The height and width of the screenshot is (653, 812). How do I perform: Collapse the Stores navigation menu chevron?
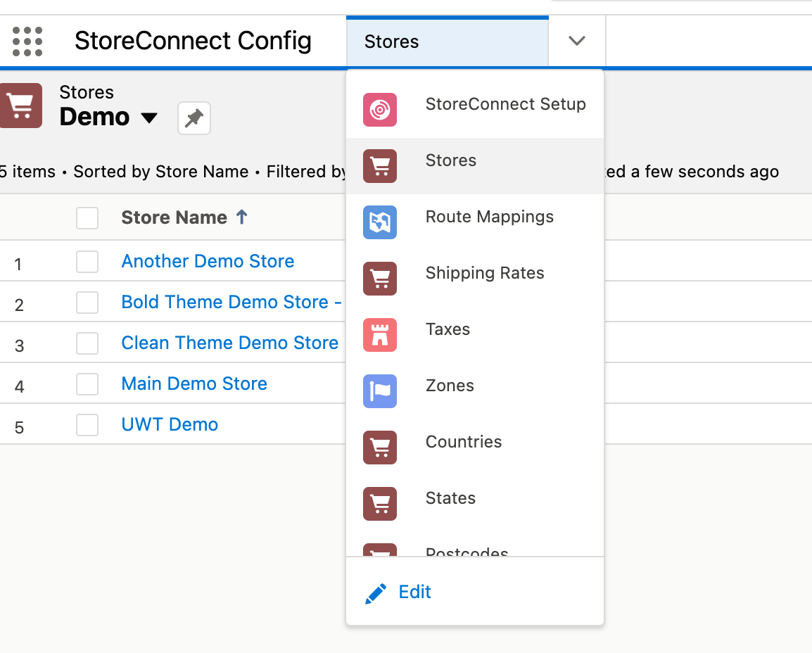click(x=577, y=41)
